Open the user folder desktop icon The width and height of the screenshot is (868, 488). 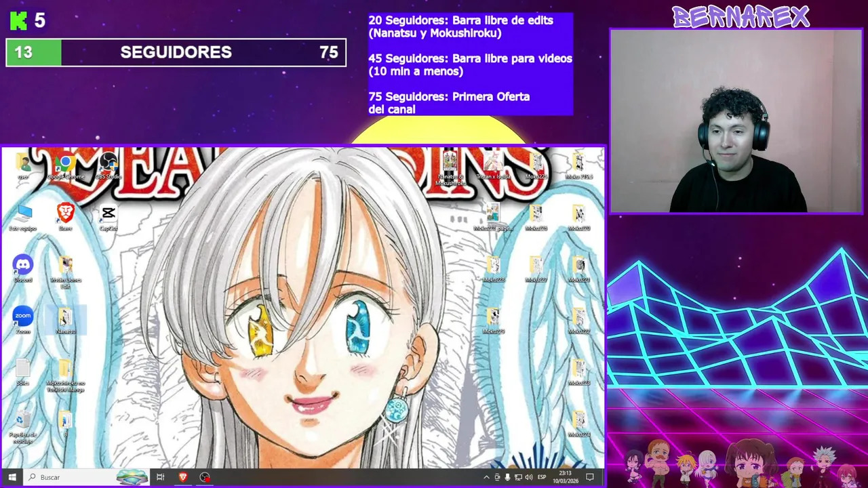click(23, 167)
